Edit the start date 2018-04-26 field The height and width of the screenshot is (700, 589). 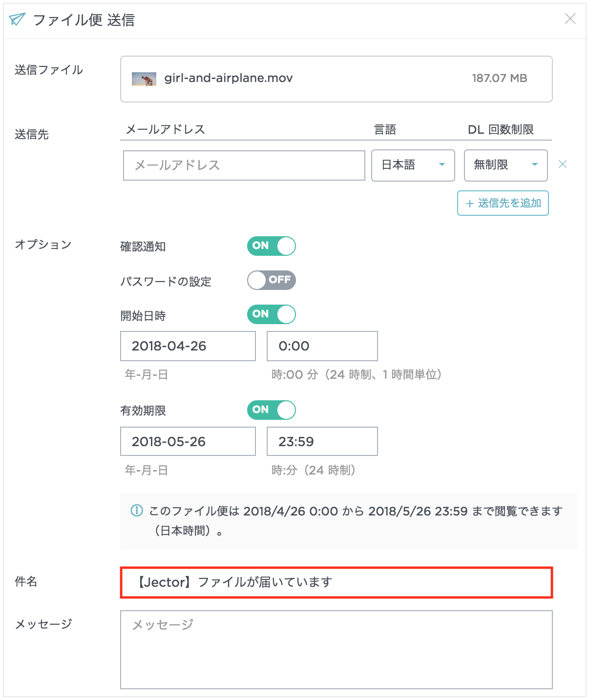pyautogui.click(x=188, y=346)
